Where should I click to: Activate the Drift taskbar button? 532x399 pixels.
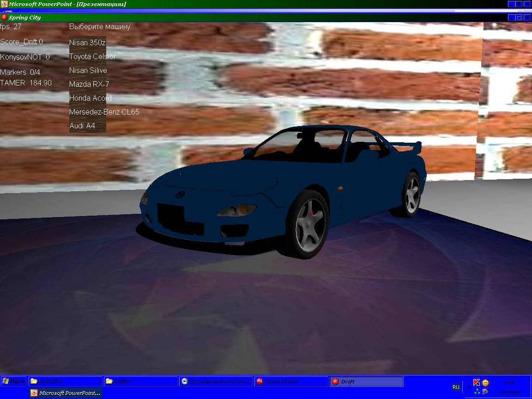tap(367, 381)
